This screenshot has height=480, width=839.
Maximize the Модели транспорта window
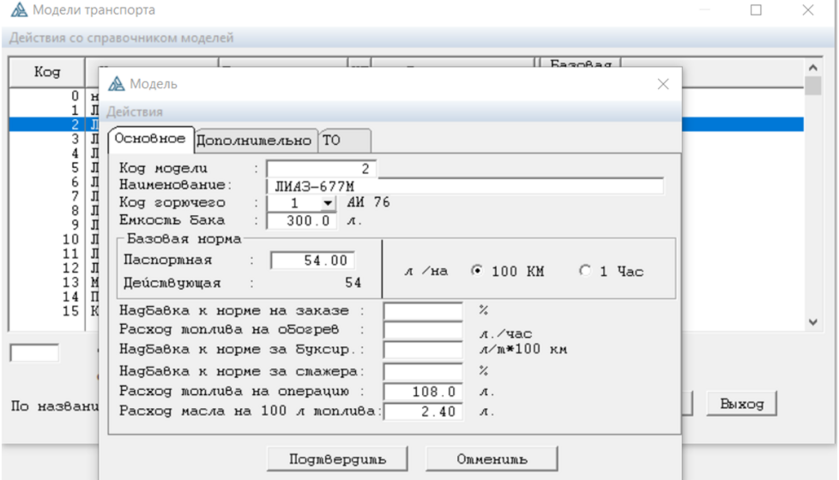pos(756,10)
